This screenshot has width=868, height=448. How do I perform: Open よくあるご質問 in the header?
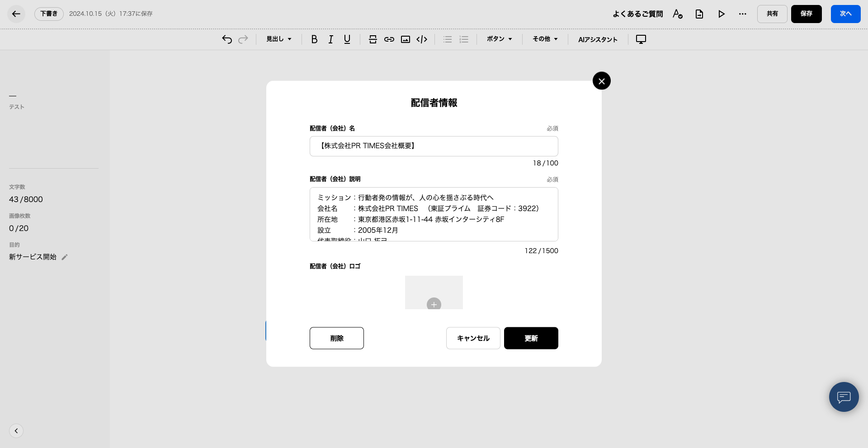(637, 14)
